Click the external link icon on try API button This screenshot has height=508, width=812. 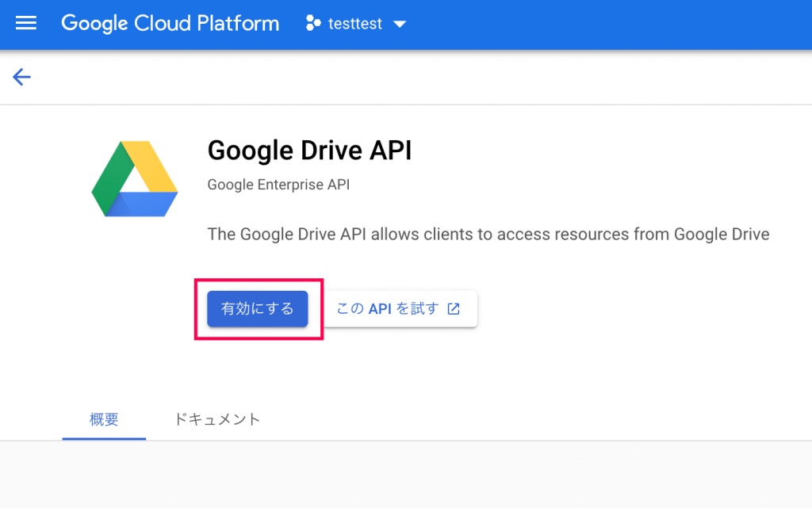[454, 309]
